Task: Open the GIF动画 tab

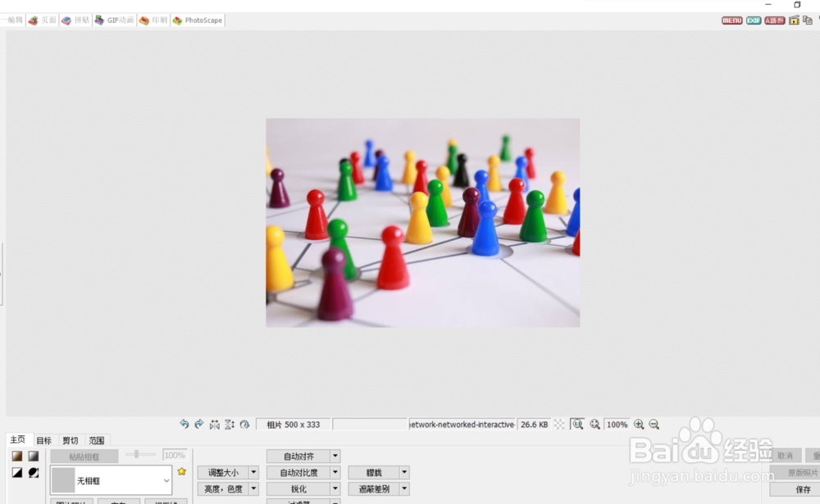Action: pyautogui.click(x=115, y=20)
